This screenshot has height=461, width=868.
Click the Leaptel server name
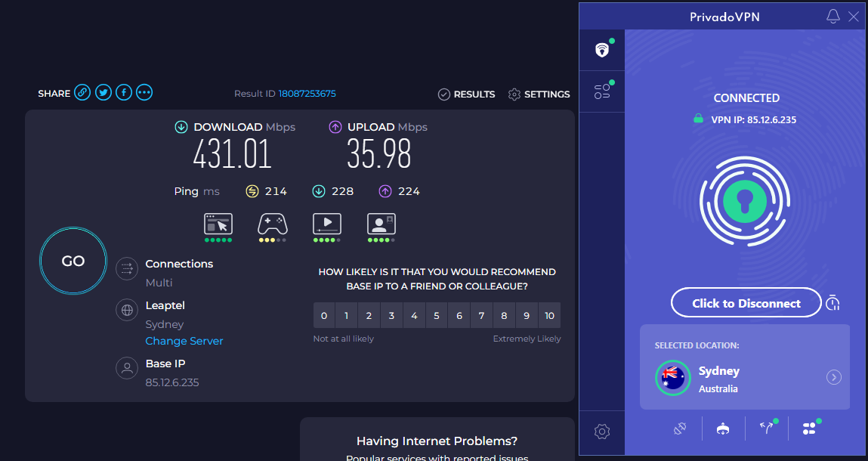click(x=165, y=305)
